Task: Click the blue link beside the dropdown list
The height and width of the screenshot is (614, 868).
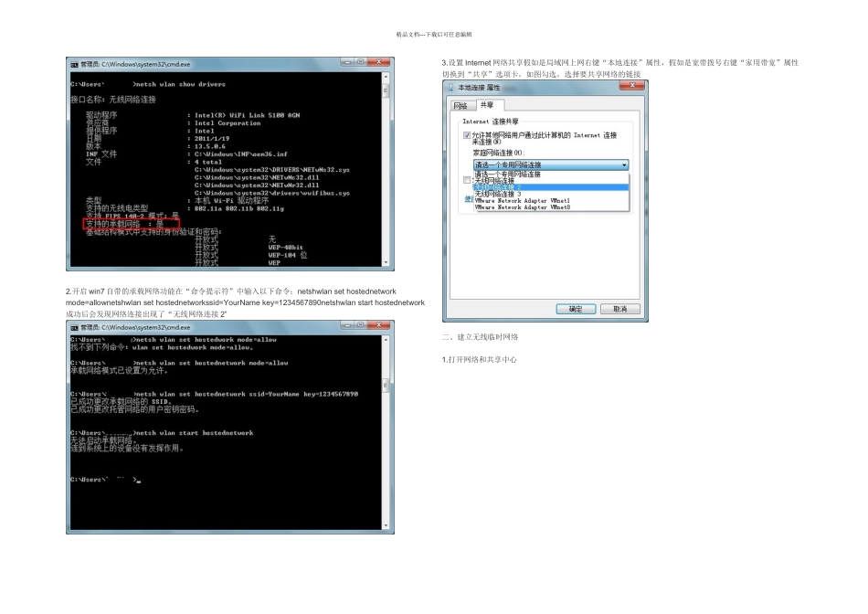Action: pos(469,199)
